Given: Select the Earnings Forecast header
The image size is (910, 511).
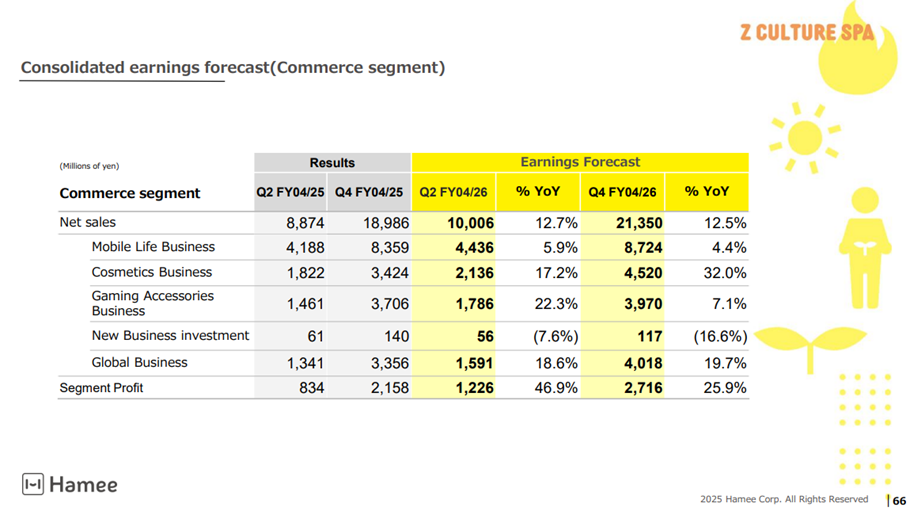Looking at the screenshot, I should coord(580,162).
